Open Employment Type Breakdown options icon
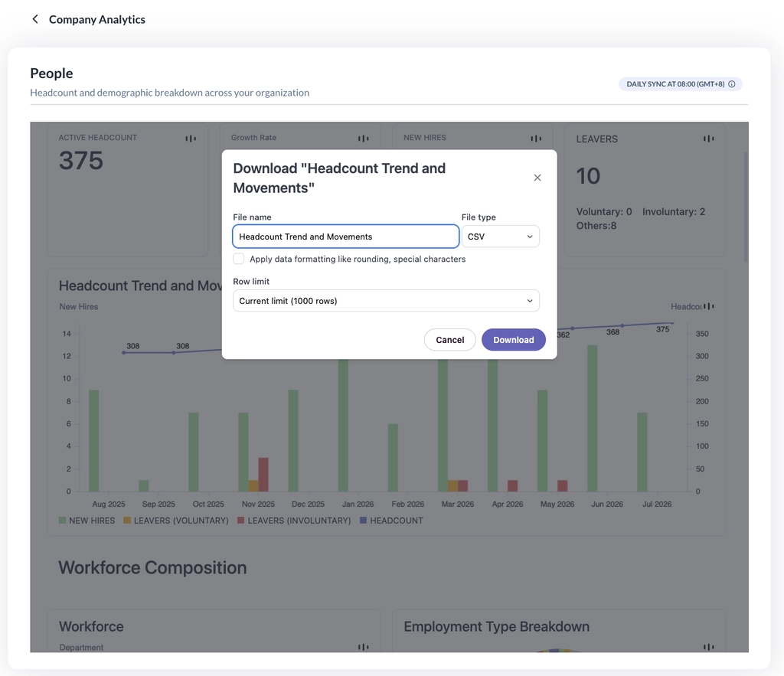The image size is (784, 676). 708,647
